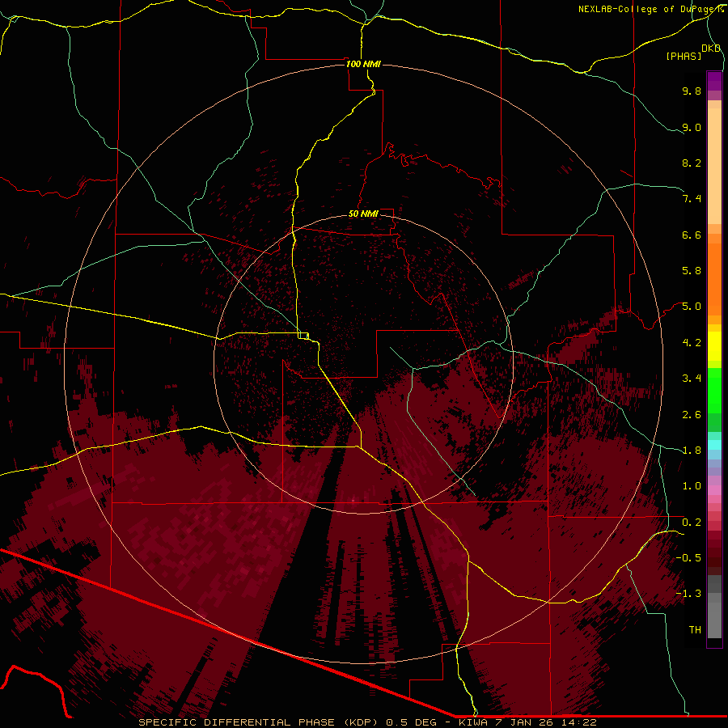Click the 3.4 scale value

[x=692, y=379]
